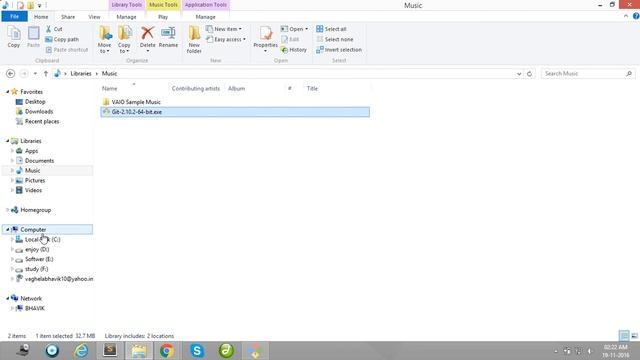This screenshot has width=640, height=360.
Task: Rename the selected file
Action: pos(168,37)
